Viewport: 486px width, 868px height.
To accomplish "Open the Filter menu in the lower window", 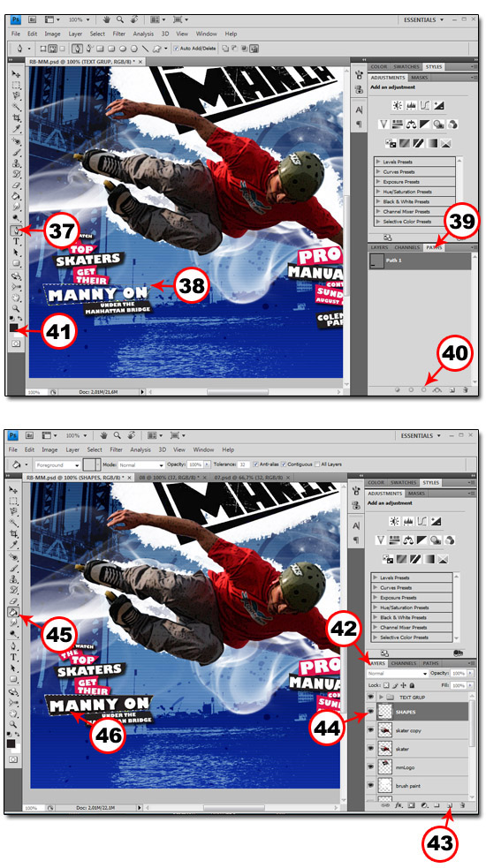I will 116,449.
